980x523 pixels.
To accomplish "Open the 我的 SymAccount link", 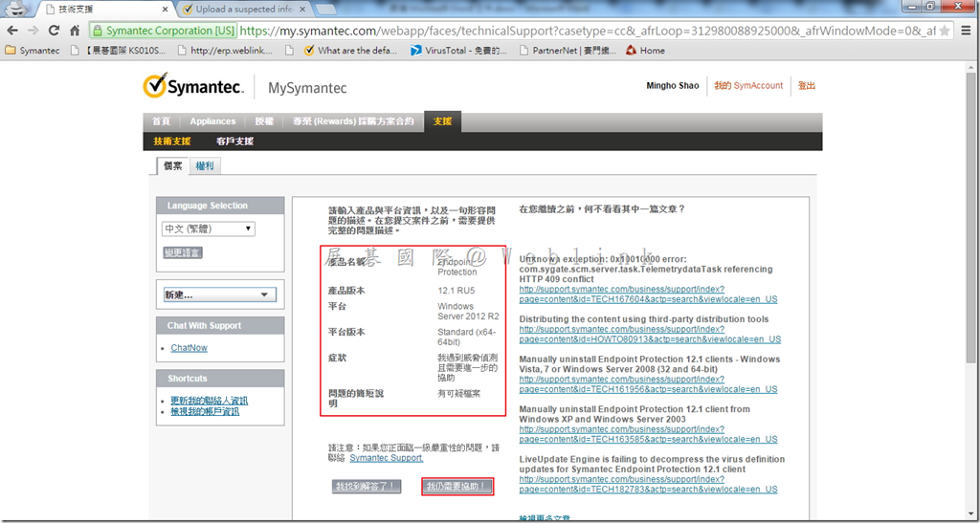I will click(x=748, y=85).
